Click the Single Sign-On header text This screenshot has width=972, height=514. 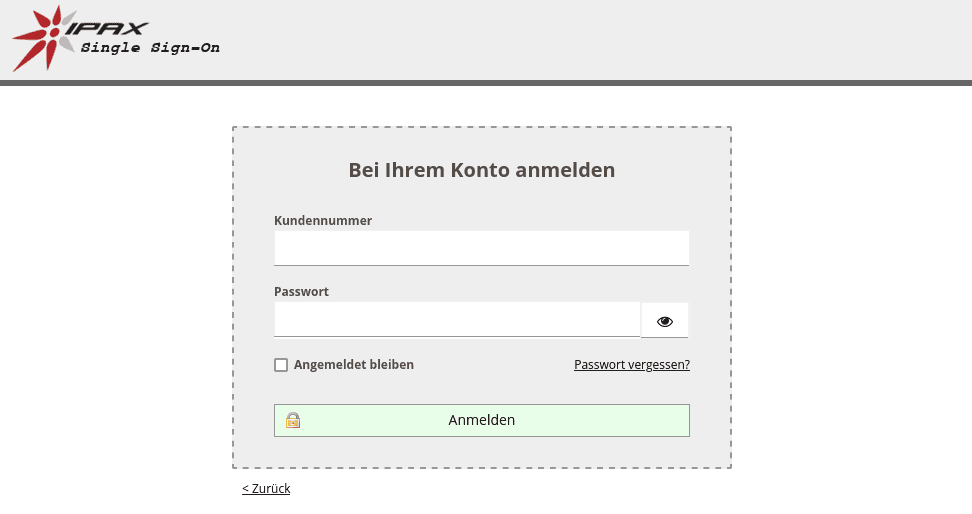(150, 48)
